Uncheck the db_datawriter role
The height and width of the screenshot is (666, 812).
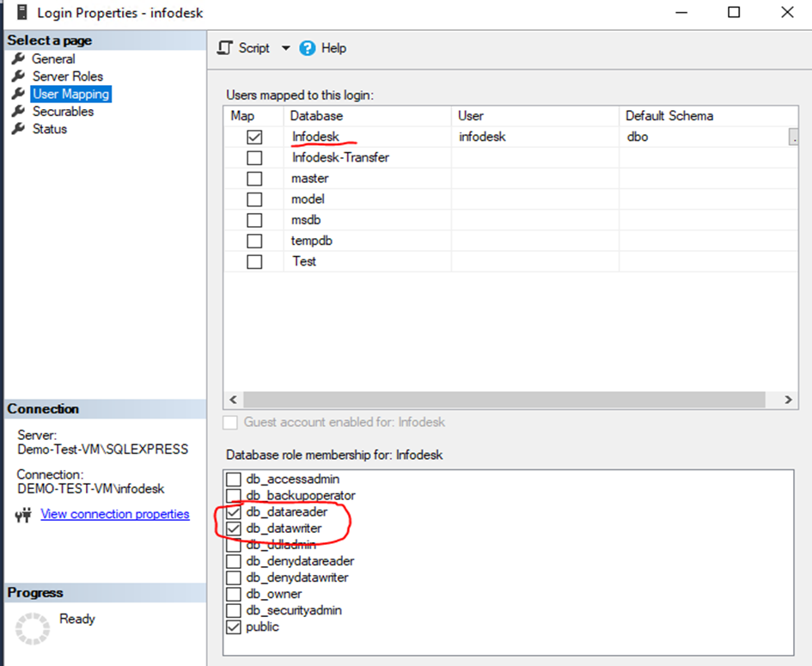pyautogui.click(x=234, y=529)
